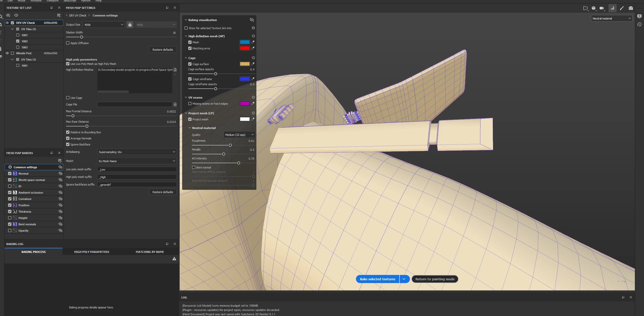Collapse the UV Tiles (3) tree
Image resolution: width=644 pixels, height=316 pixels.
tap(12, 29)
